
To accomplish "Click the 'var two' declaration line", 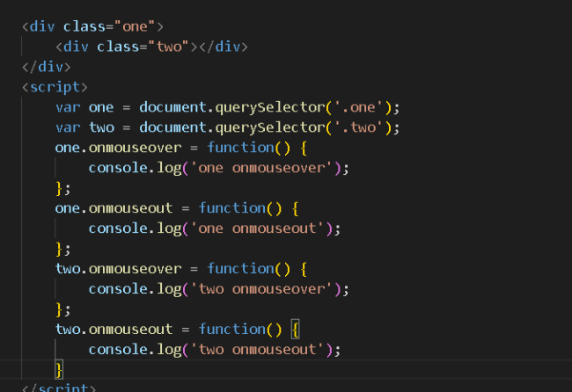I will [x=228, y=127].
